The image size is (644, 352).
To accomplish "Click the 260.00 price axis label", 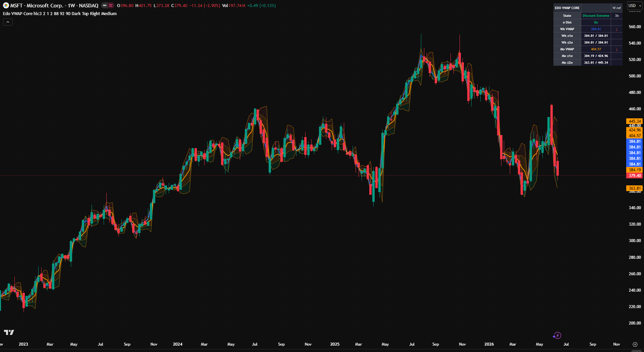I will point(635,274).
